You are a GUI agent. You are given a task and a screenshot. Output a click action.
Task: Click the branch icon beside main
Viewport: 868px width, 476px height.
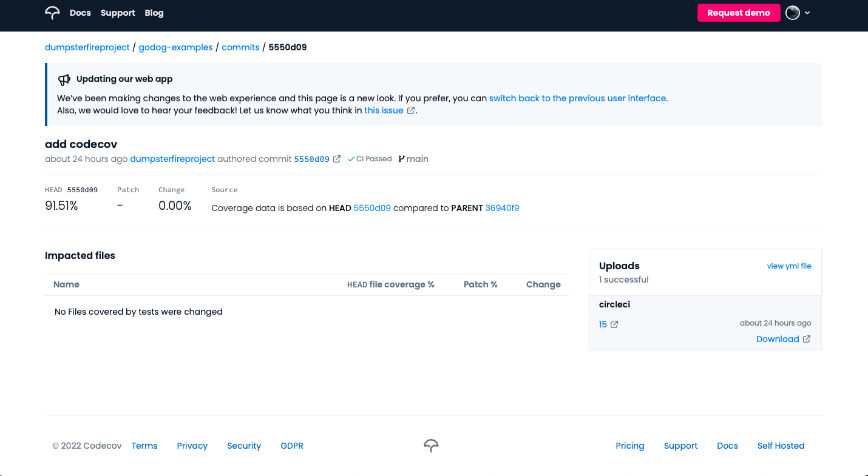pyautogui.click(x=401, y=159)
